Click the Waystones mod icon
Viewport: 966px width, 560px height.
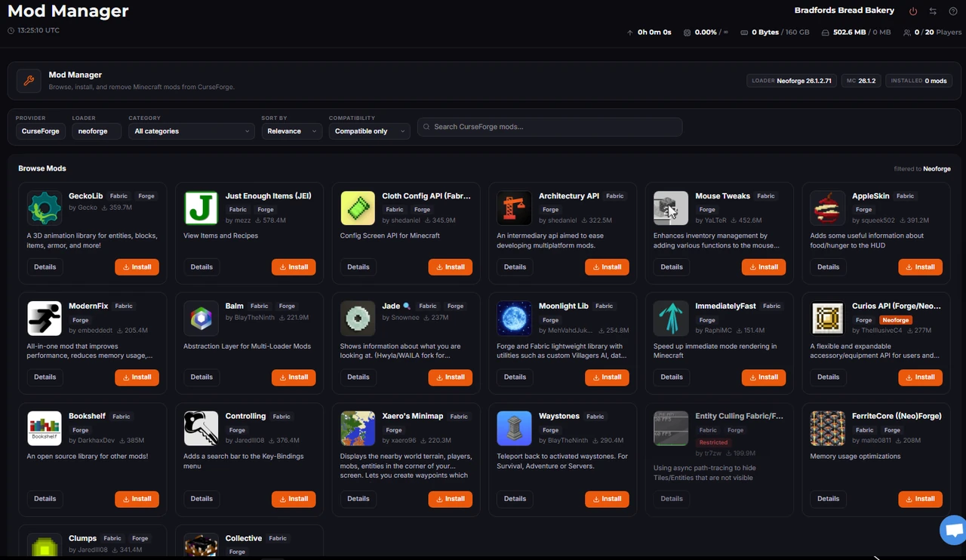pyautogui.click(x=515, y=429)
